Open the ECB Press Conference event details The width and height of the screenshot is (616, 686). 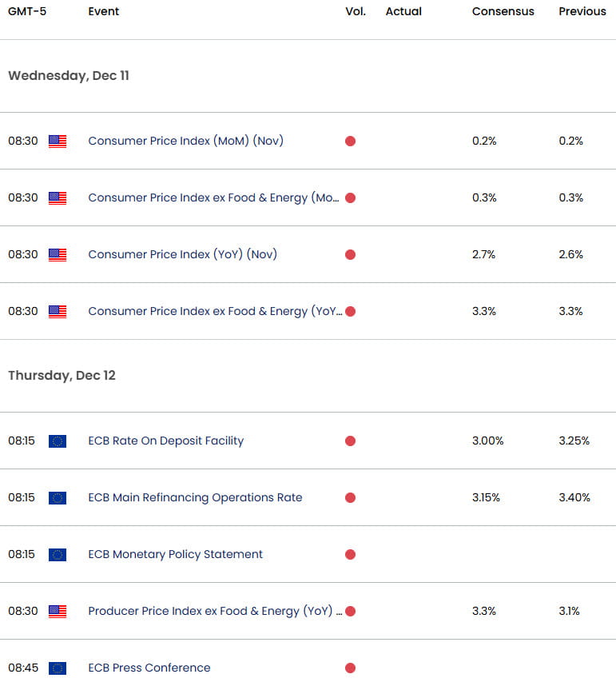pos(149,668)
